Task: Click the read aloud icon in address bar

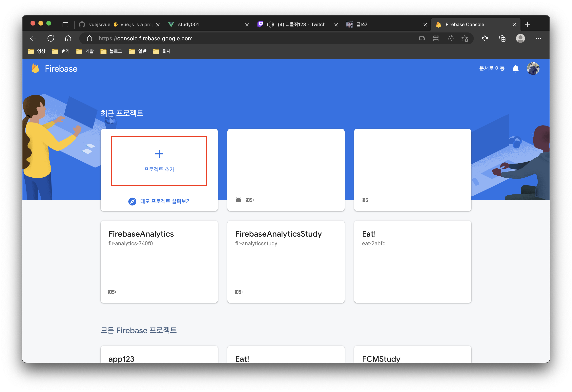Action: (450, 38)
